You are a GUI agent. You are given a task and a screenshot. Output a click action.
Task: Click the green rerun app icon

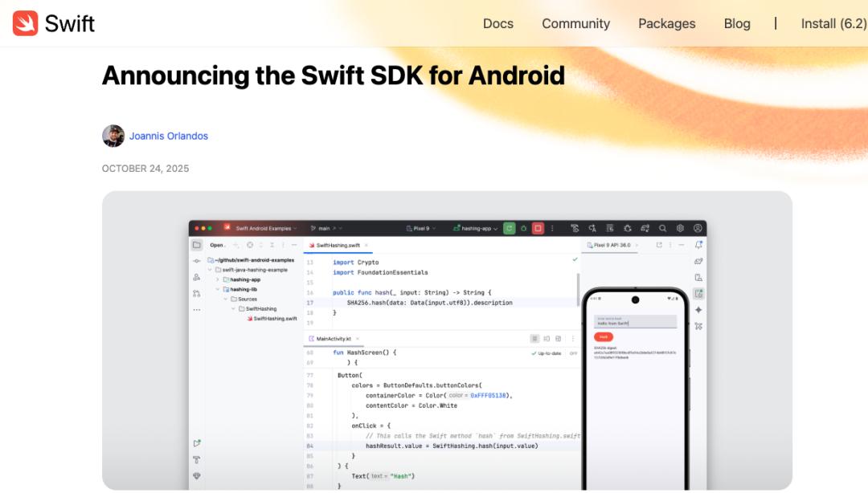point(509,228)
